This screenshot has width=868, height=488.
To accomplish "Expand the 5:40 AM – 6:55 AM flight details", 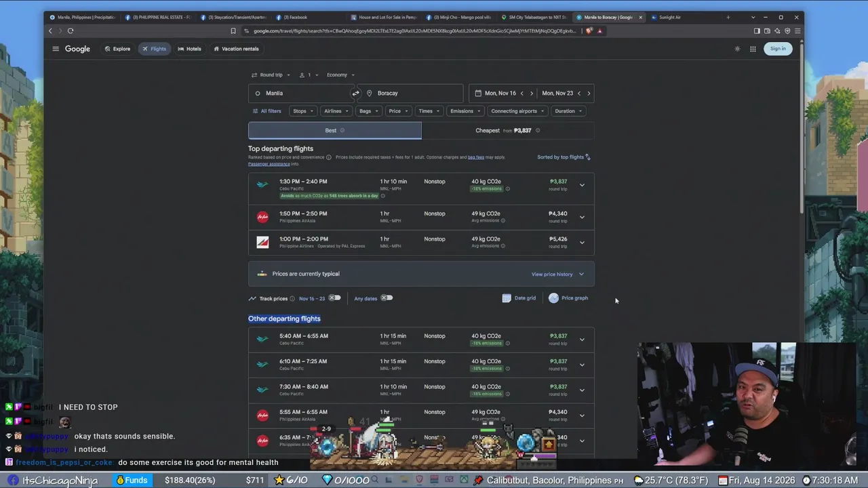I will point(582,340).
